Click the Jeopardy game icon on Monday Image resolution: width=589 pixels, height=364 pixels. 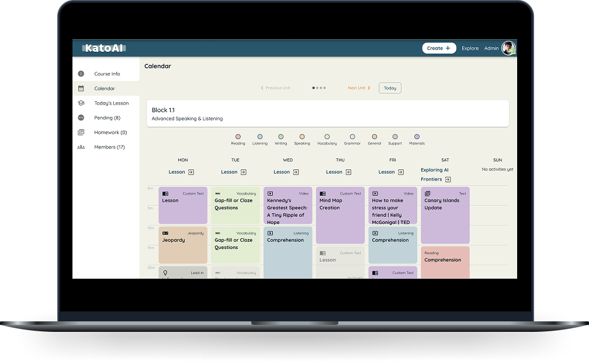[165, 233]
